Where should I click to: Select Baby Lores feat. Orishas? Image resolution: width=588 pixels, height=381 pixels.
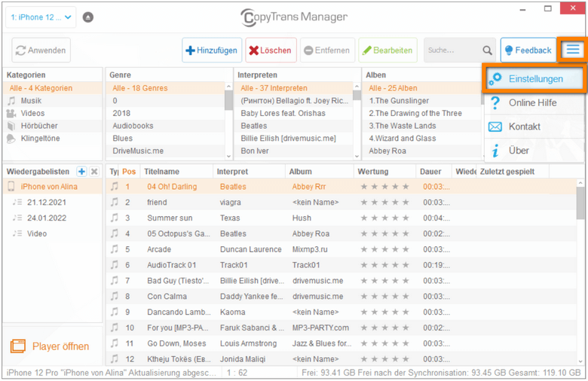click(294, 113)
